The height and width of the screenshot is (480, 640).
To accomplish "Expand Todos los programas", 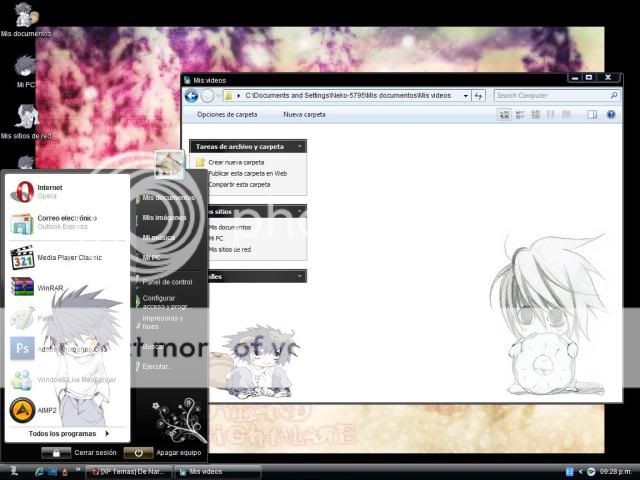I will (x=68, y=433).
